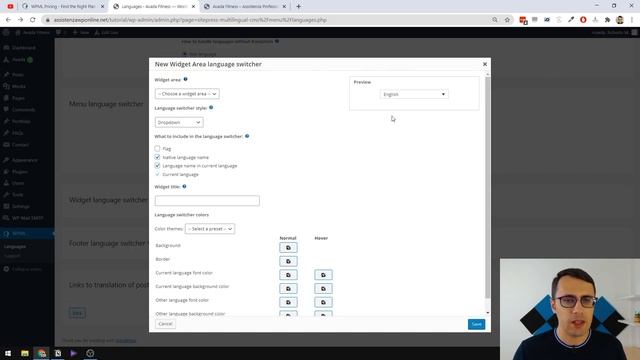640x360 pixels.
Task: Click the dialog scrollbar down arrow
Action: (x=488, y=313)
